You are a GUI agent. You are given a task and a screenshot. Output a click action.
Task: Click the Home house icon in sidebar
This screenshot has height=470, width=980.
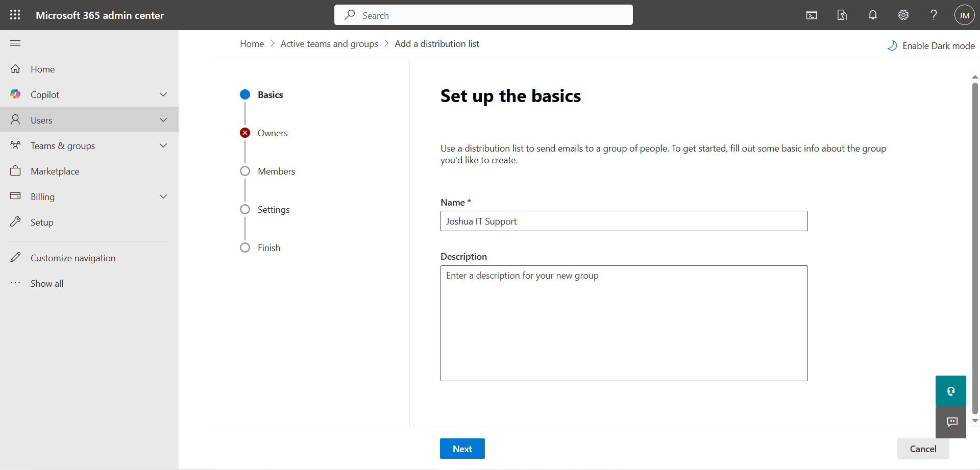click(15, 69)
